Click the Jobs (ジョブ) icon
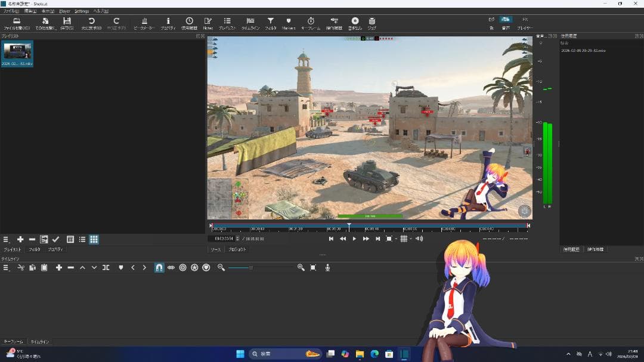The image size is (644, 362). [370, 22]
